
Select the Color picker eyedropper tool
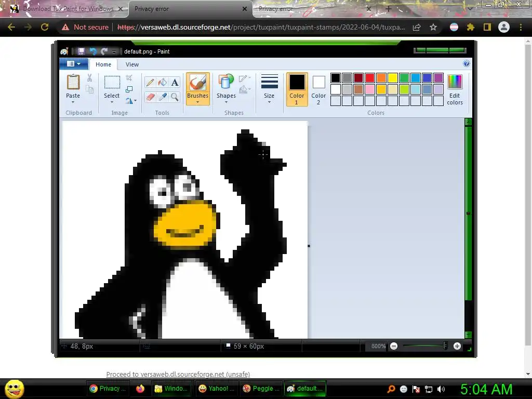pyautogui.click(x=163, y=97)
